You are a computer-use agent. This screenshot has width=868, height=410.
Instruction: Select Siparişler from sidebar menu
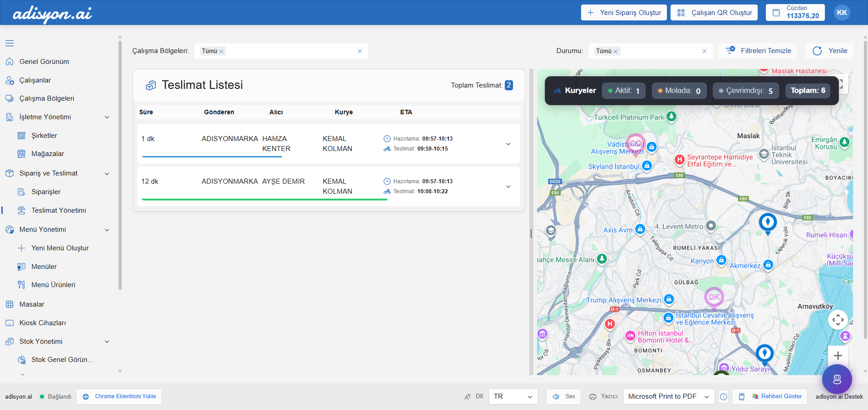coord(46,192)
